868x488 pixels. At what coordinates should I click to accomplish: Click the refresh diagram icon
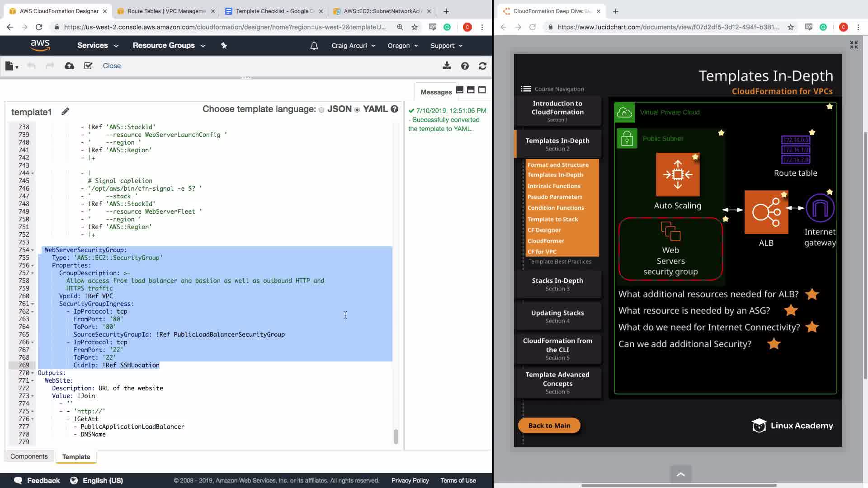(x=482, y=66)
